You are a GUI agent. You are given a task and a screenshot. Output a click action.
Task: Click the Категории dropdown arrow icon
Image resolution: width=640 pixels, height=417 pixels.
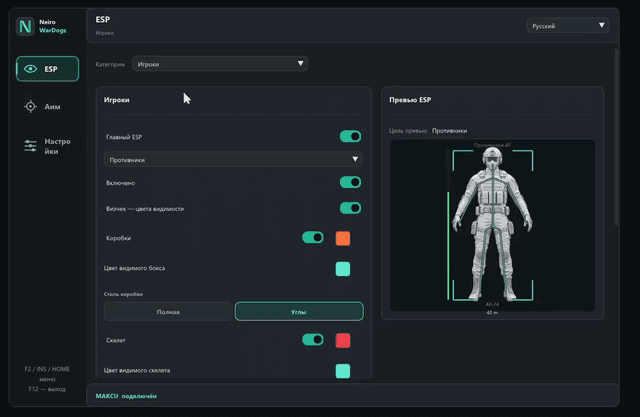(x=300, y=63)
